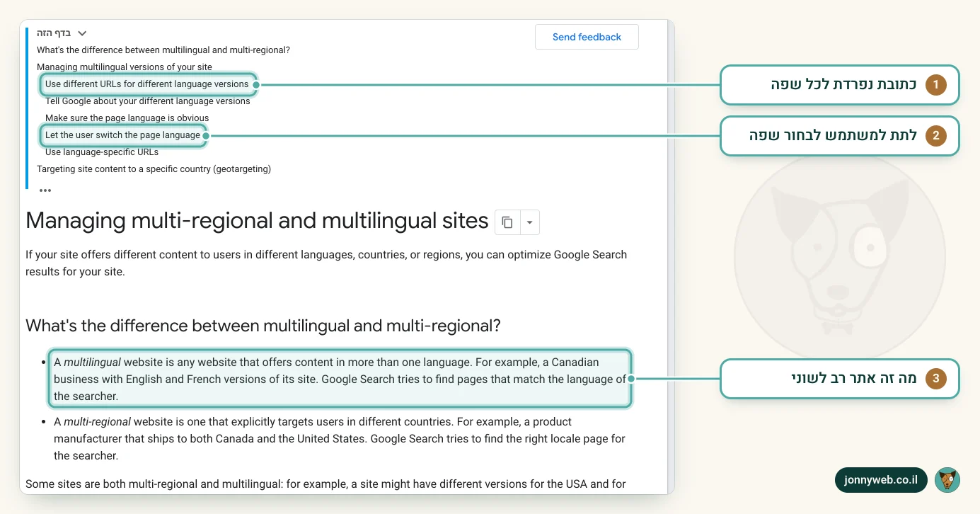The image size is (980, 514).
Task: Expand the three-dots more items in contents
Action: 45,190
